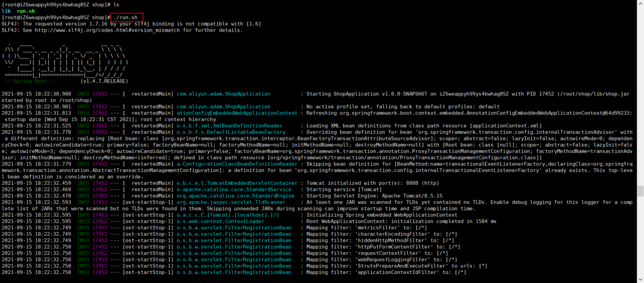Viewport: 644px width, 283px height.
Task: Select timestamp '2021-09-15 18:22:31.013'
Action: point(36,114)
